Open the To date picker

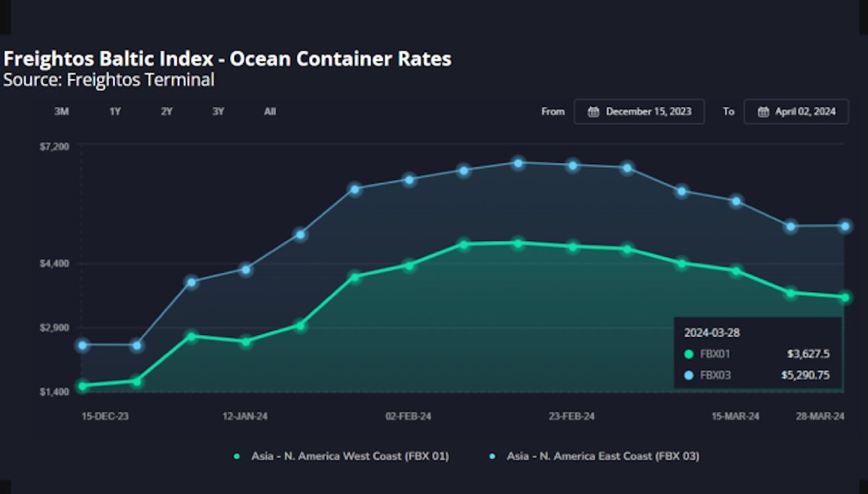[796, 111]
